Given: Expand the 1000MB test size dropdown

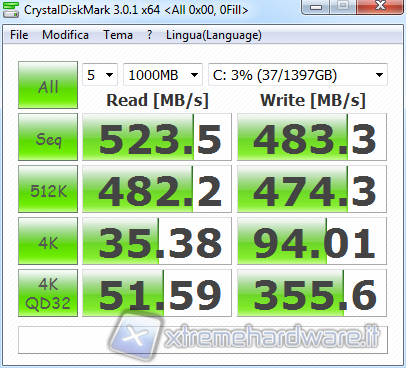Looking at the screenshot, I should [x=163, y=75].
